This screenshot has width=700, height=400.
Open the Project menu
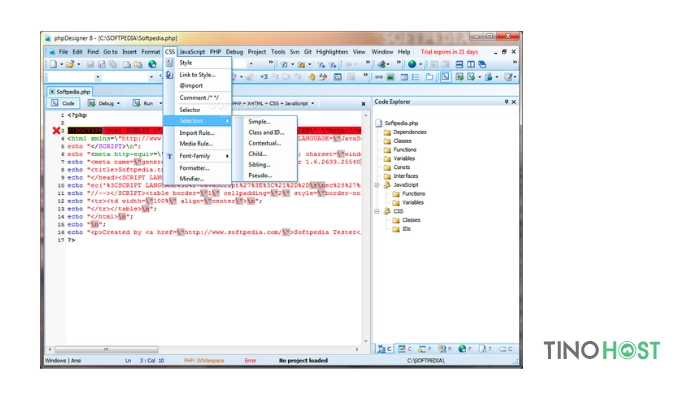(257, 52)
